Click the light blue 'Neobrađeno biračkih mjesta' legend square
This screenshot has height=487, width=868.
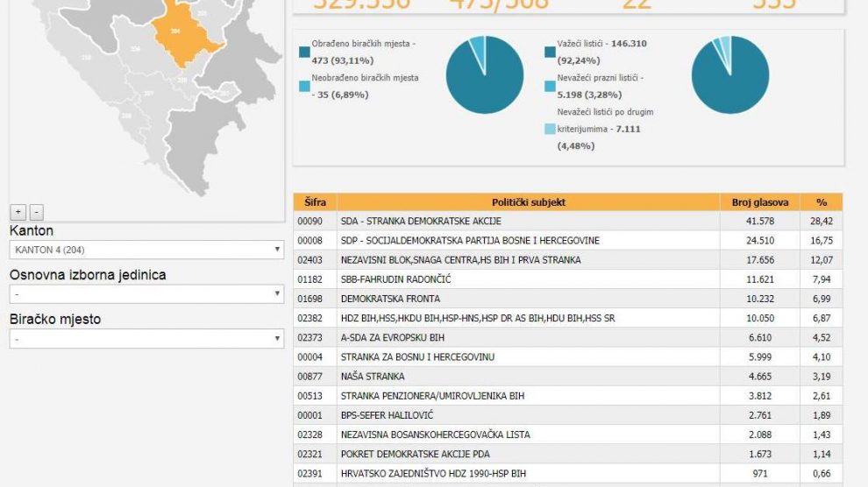(304, 86)
